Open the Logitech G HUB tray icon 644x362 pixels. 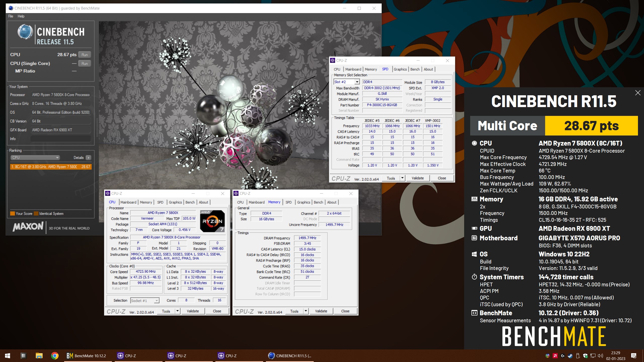point(563,356)
